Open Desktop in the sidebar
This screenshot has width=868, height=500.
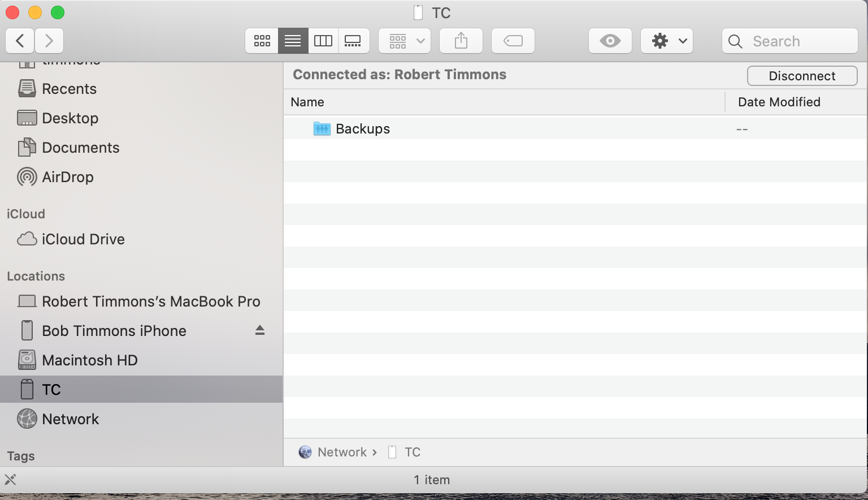pos(141,118)
